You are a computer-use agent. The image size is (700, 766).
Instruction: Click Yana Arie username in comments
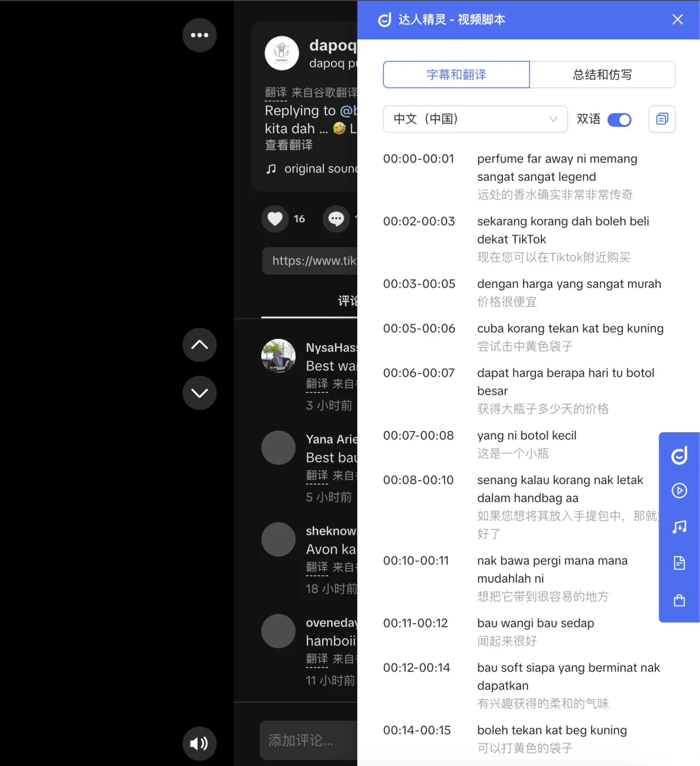(x=332, y=439)
